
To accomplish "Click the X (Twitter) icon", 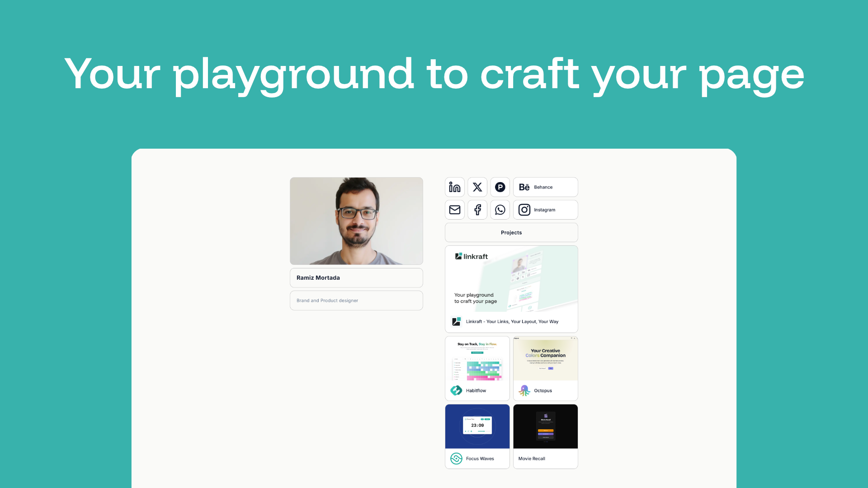I will pos(477,187).
